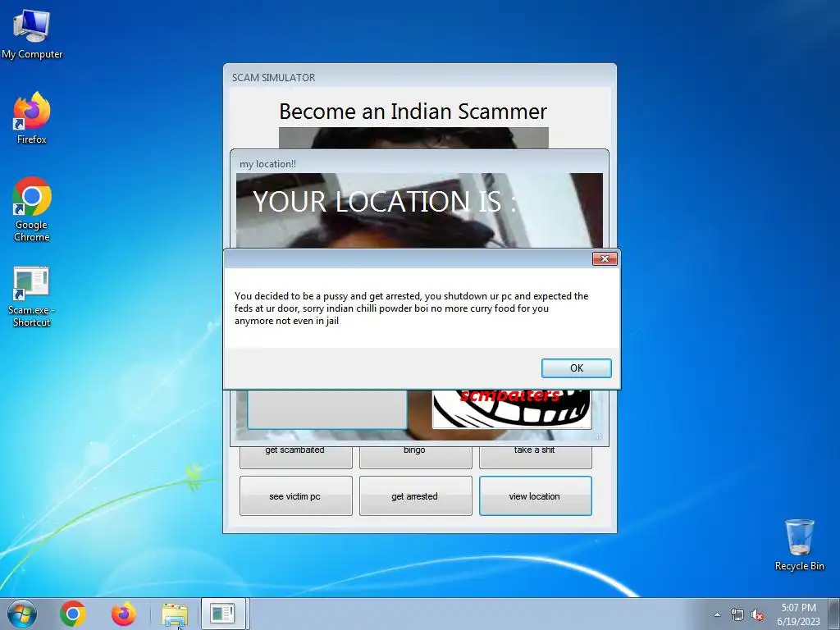Open Windows Explorer from the taskbar

(x=175, y=614)
